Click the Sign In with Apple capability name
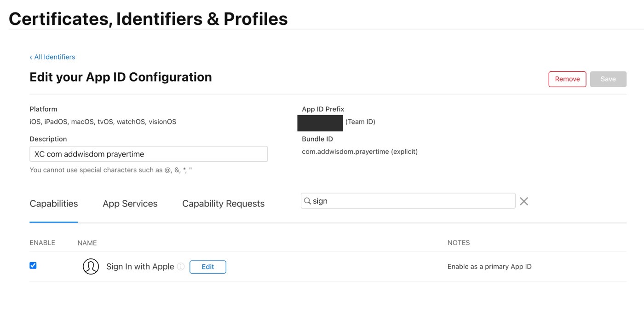644x310 pixels. coord(140,267)
